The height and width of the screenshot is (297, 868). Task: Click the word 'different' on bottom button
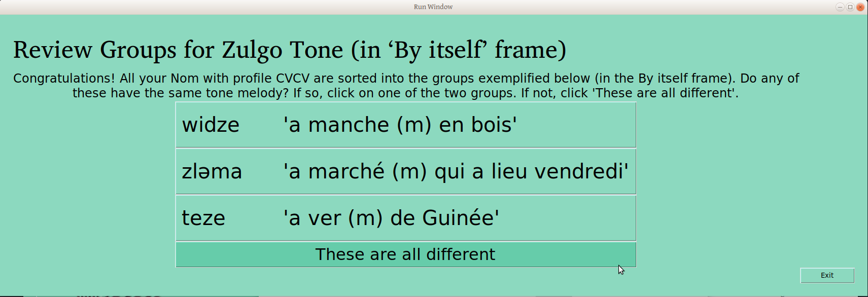461,254
